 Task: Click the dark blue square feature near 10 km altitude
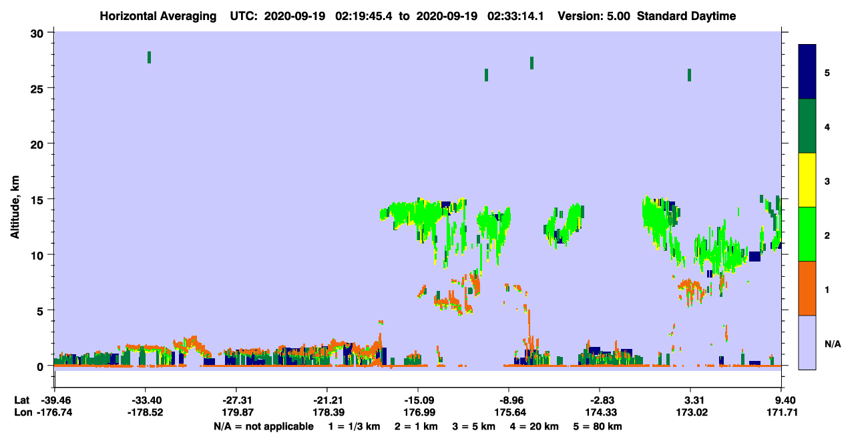754,256
